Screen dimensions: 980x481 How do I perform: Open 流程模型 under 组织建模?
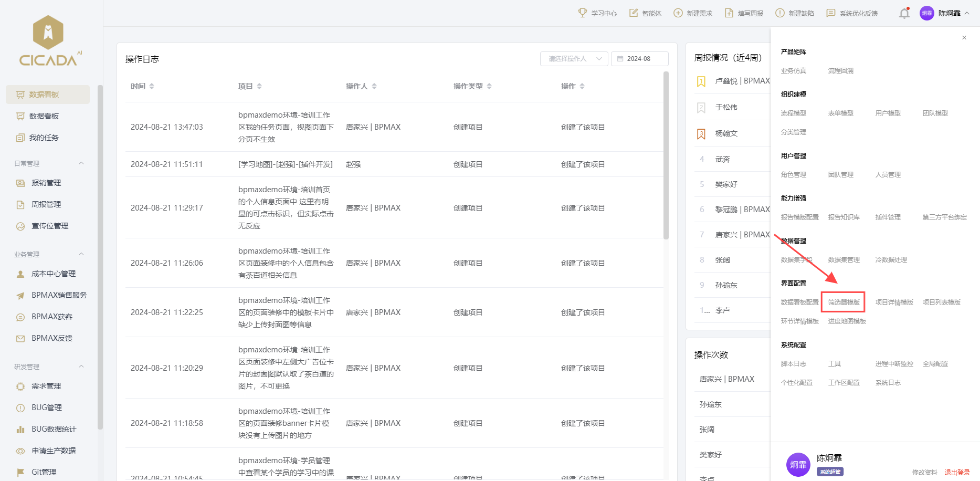tap(793, 113)
